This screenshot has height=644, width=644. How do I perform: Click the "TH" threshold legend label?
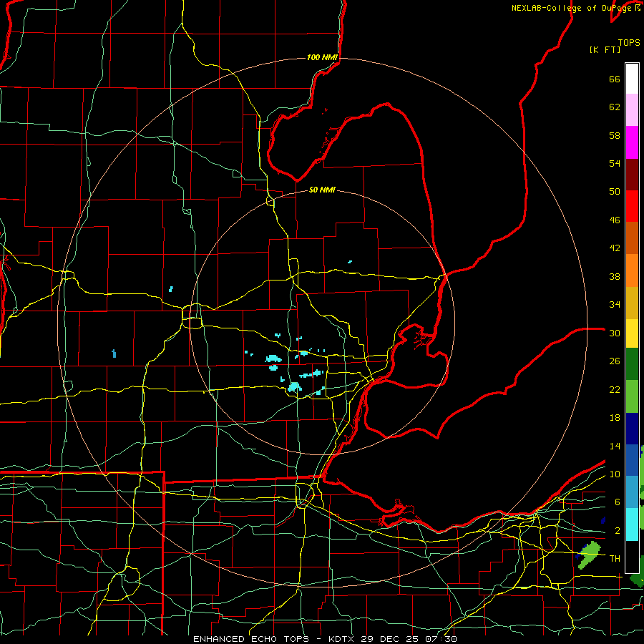(x=615, y=559)
